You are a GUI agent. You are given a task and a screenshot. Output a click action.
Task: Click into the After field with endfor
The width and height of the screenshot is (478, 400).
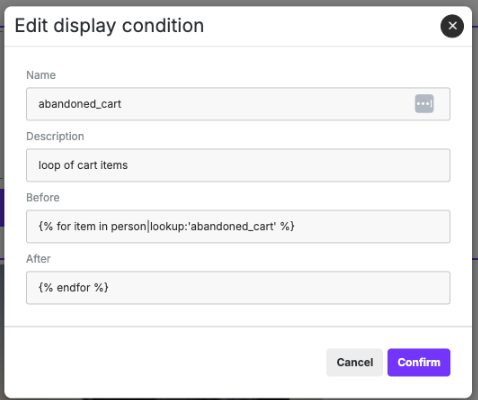pyautogui.click(x=238, y=288)
